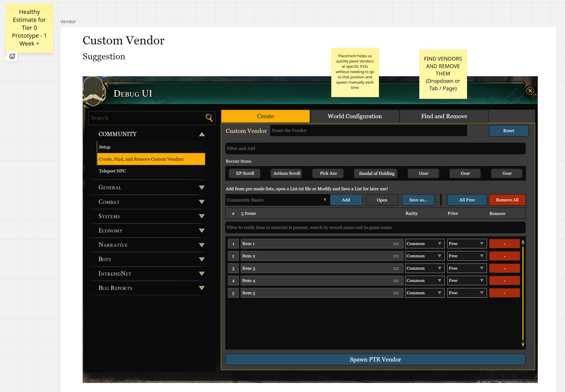Click the drag handle on Item 4
Screen dimensions: 565x392
pos(395,281)
